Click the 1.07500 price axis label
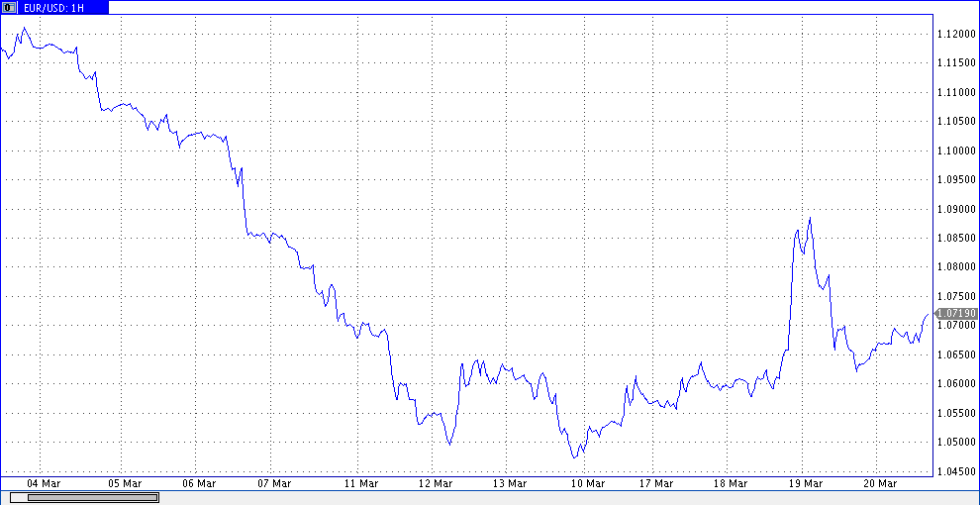Viewport: 980px width, 505px height. click(x=956, y=296)
